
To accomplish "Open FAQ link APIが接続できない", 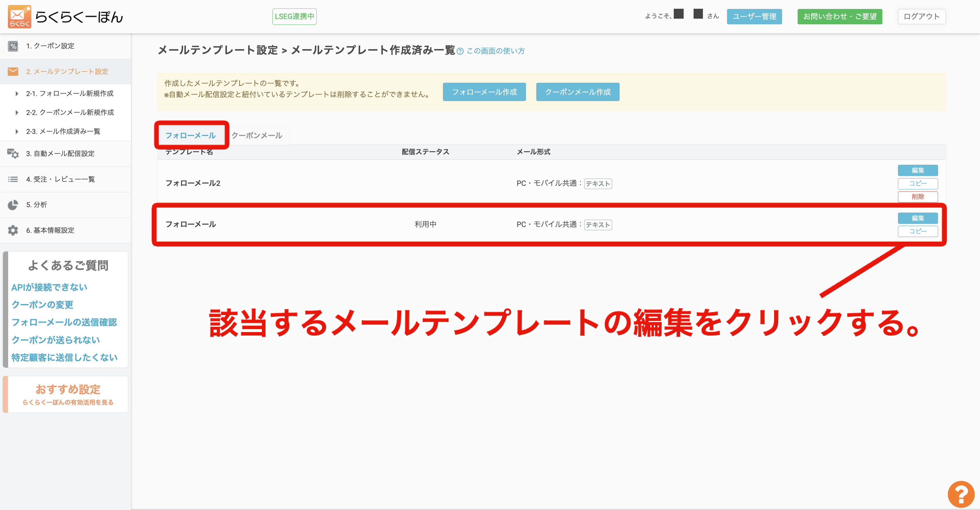I will [50, 287].
